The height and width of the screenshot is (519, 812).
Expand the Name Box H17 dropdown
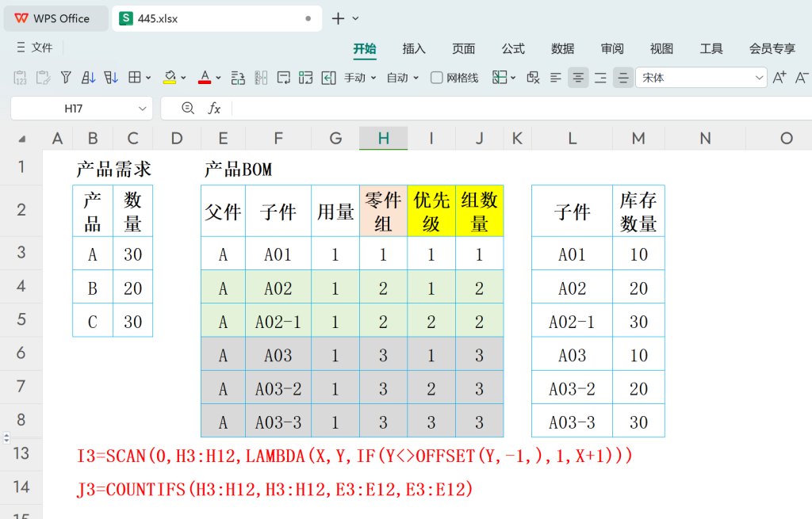(143, 109)
